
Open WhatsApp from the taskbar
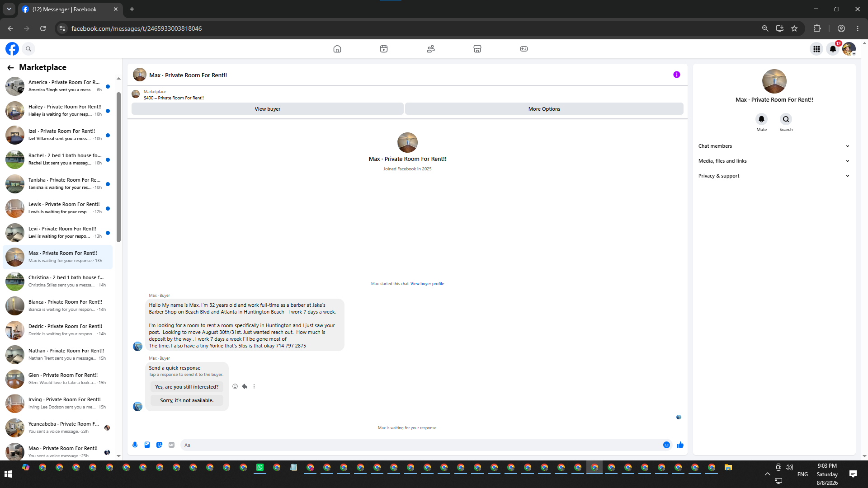point(260,468)
